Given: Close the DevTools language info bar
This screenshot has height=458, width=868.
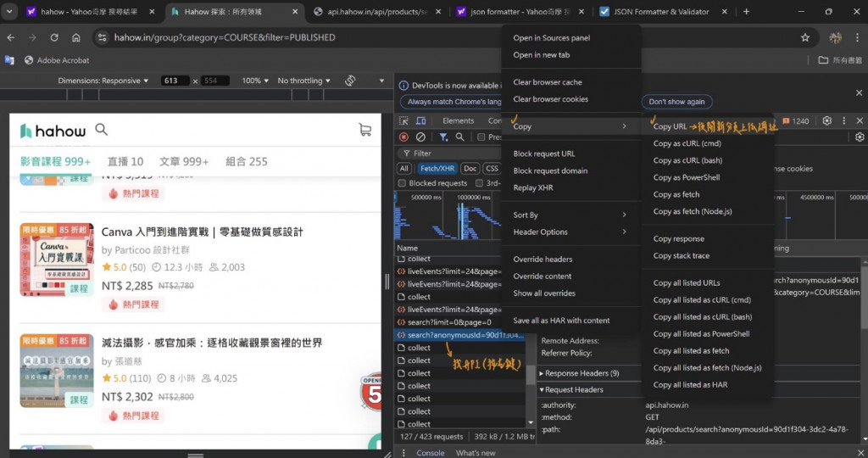Looking at the screenshot, I should click(859, 92).
